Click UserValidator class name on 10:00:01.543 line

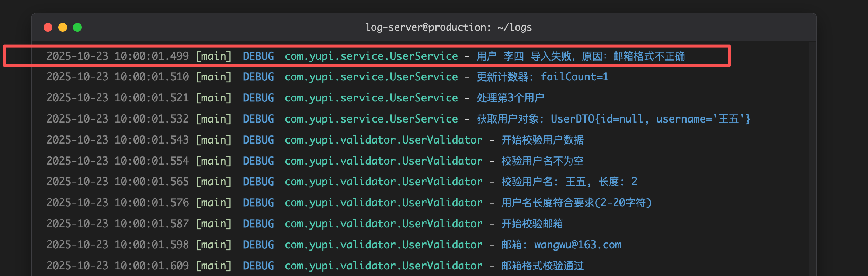coord(442,140)
